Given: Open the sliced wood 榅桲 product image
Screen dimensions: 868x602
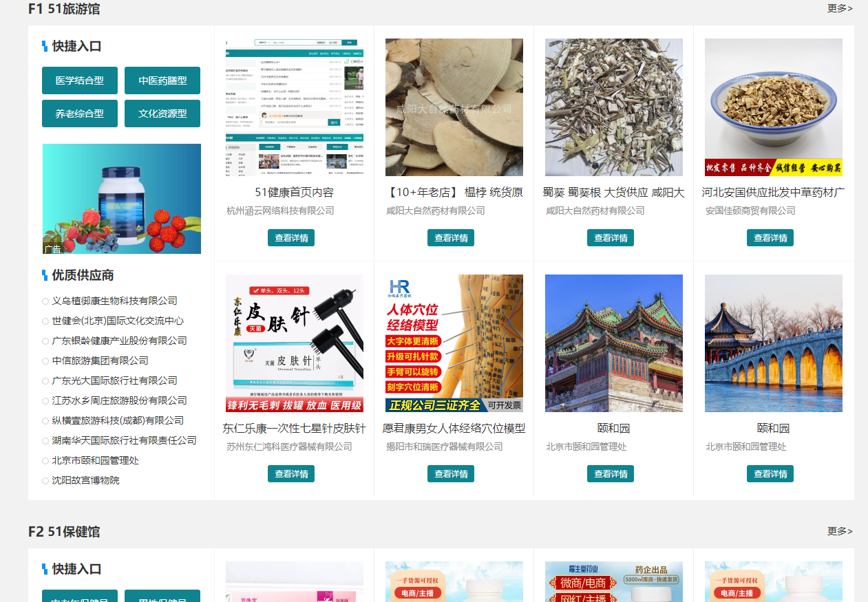Looking at the screenshot, I should (x=454, y=107).
